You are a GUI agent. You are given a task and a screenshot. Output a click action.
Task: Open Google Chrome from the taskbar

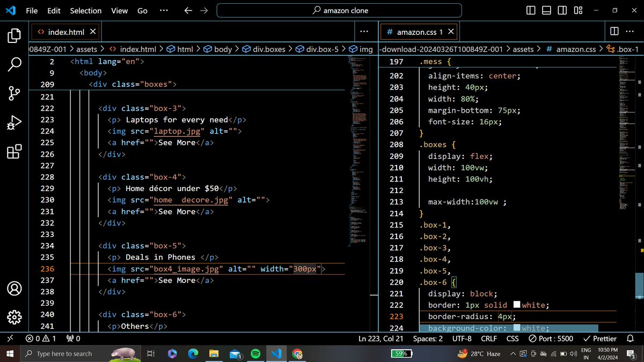[x=297, y=353]
